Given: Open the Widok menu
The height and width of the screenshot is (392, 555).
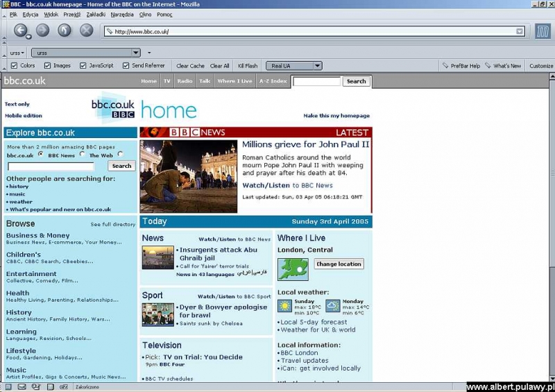Looking at the screenshot, I should 51,15.
